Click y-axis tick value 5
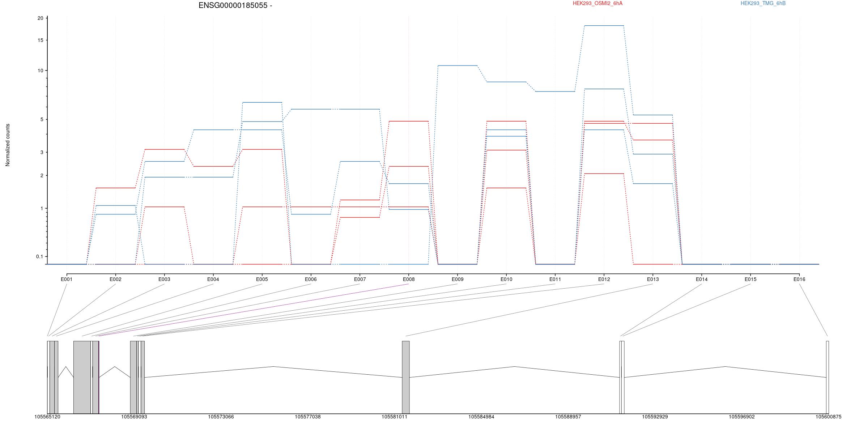 [42, 119]
